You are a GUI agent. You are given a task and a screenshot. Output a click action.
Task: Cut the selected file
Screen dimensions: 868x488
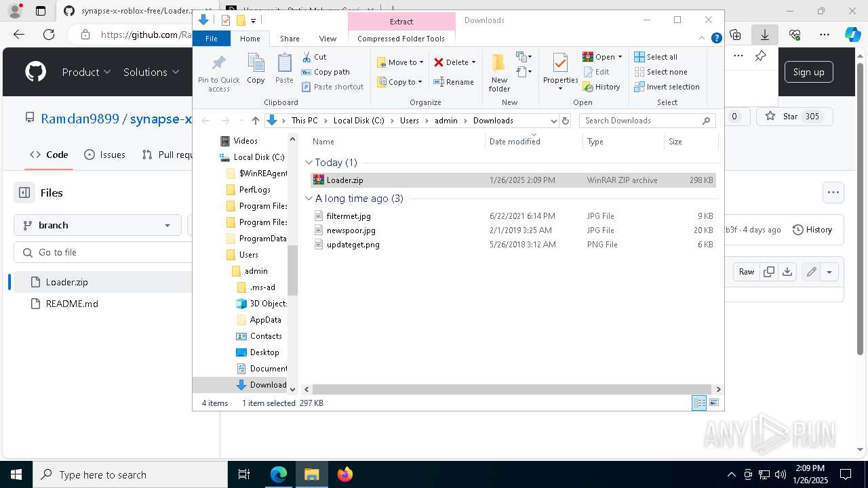click(314, 57)
